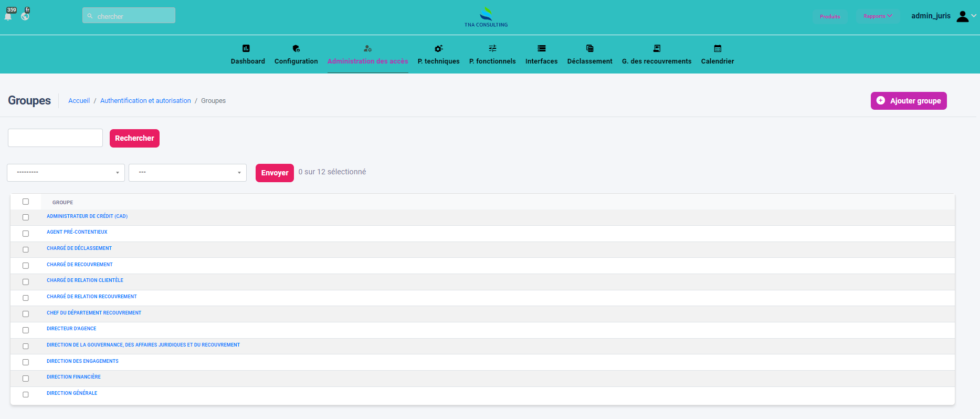Tick the checkbox for Agent Pré-Contentieux
Viewport: 980px width, 419px height.
coord(26,234)
